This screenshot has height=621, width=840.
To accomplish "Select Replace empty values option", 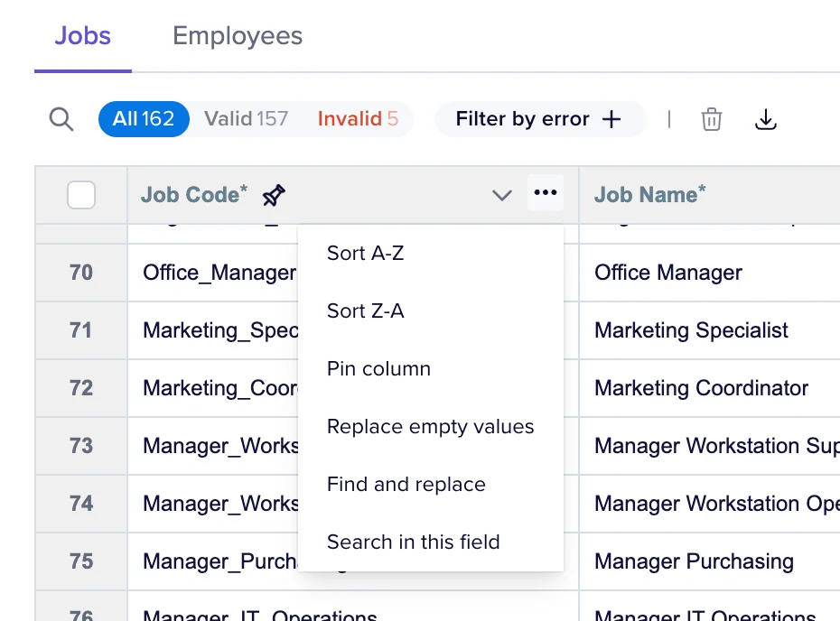I will pos(430,427).
